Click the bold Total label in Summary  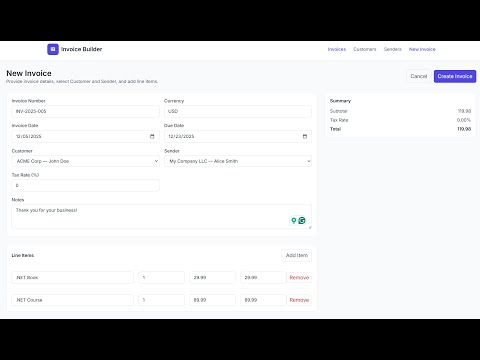click(x=335, y=129)
